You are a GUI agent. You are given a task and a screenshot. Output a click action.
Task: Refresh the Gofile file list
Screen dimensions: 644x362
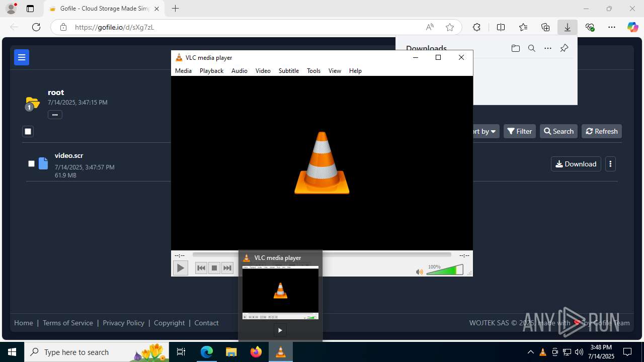(x=602, y=131)
